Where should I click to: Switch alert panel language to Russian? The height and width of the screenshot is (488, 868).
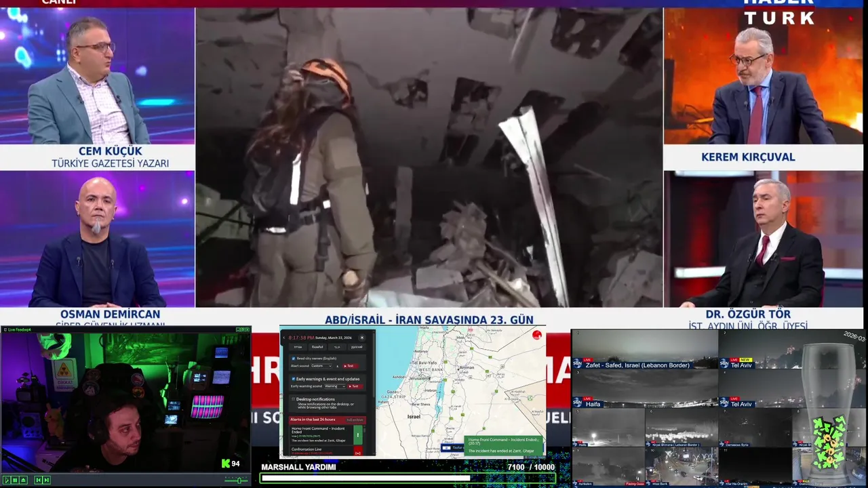(357, 347)
